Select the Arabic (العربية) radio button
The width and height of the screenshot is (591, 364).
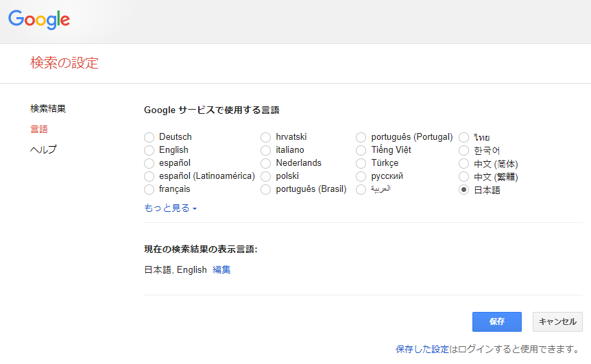click(361, 189)
